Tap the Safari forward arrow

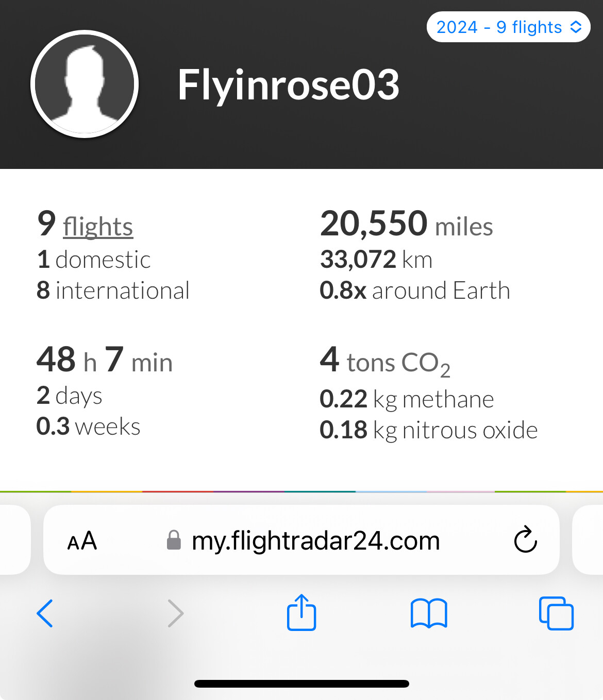(x=175, y=613)
